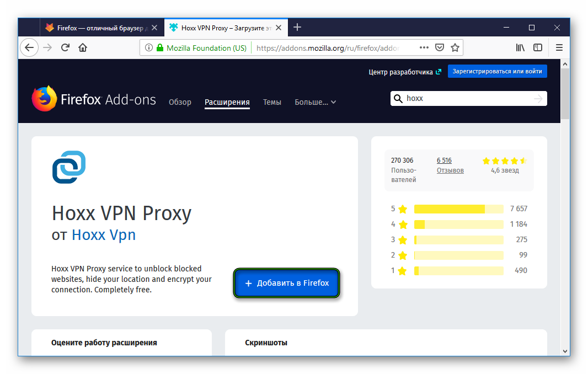Open the Firefox hamburger menu
The image size is (588, 374).
pos(559,47)
